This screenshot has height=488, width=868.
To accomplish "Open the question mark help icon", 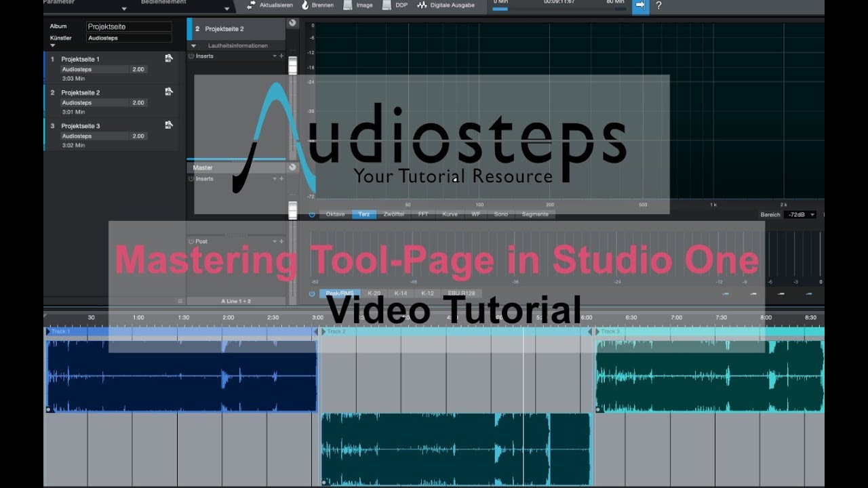I will (x=658, y=6).
